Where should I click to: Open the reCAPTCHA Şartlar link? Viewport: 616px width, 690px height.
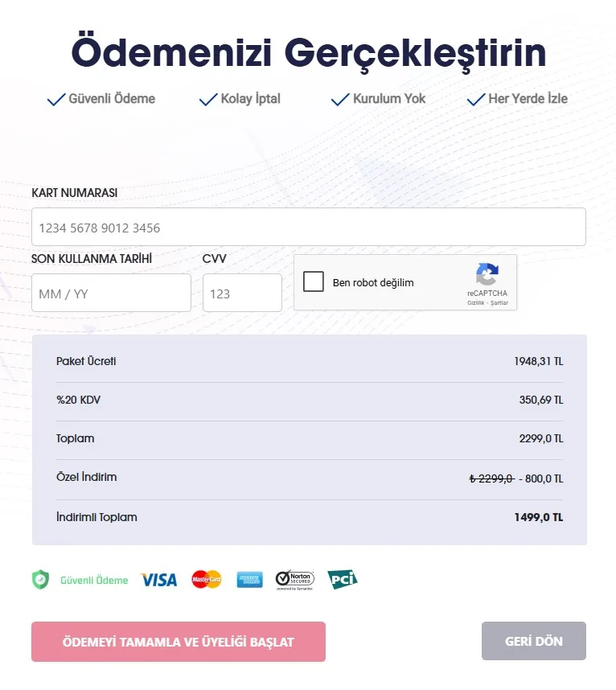(x=499, y=303)
